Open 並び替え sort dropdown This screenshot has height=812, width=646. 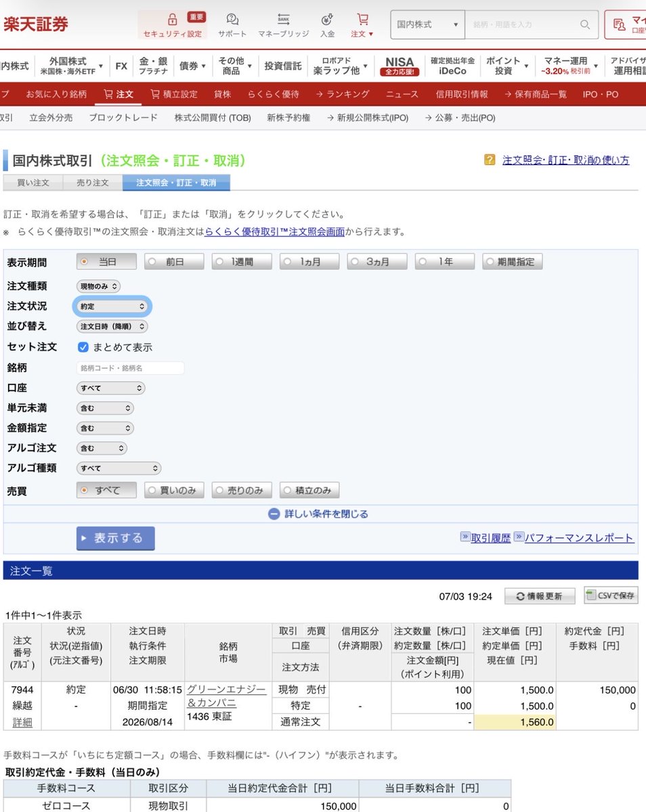112,326
